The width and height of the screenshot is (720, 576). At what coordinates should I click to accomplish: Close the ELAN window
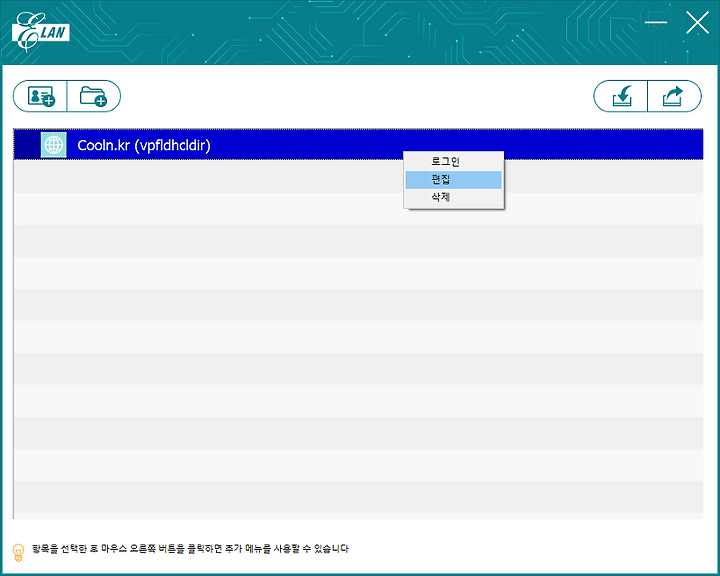tap(697, 23)
